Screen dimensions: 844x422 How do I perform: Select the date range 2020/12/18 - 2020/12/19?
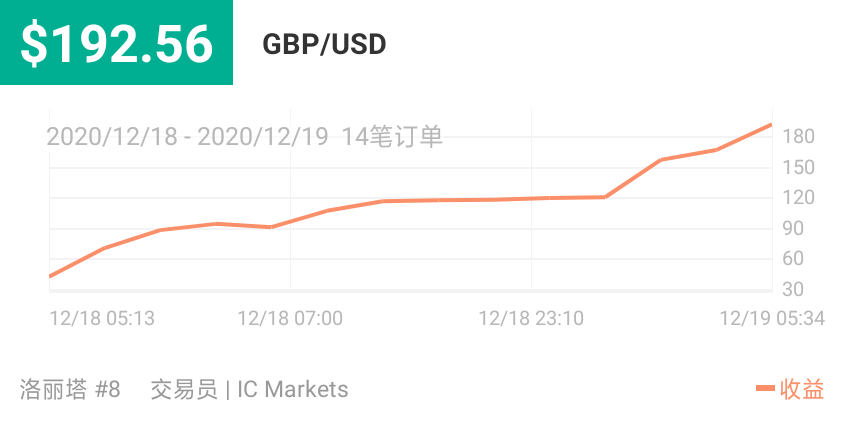tap(187, 137)
